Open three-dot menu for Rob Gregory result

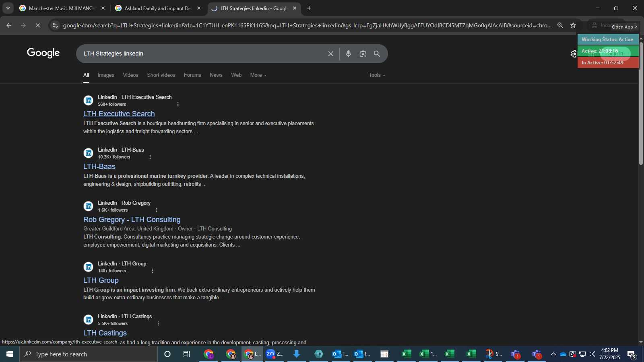157,210
